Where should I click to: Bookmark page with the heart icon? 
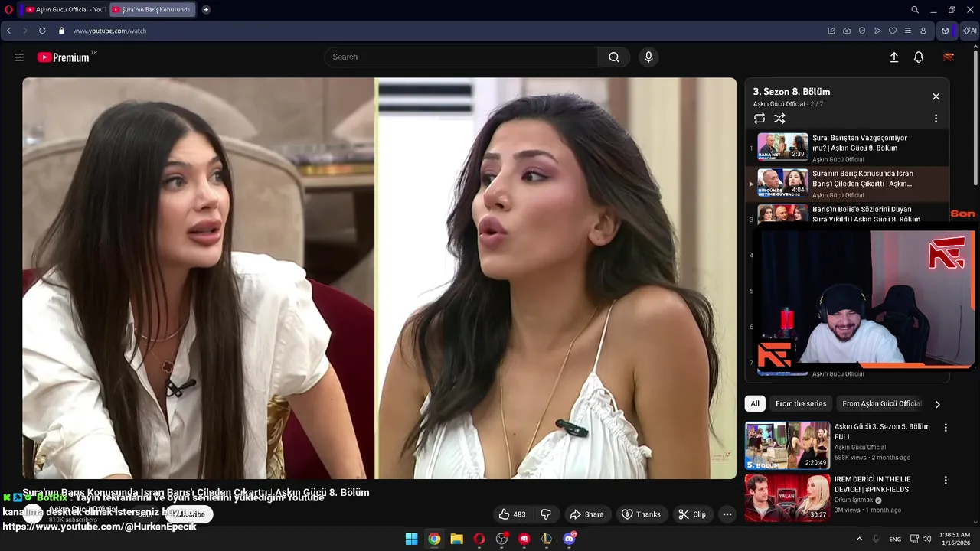[x=893, y=31]
